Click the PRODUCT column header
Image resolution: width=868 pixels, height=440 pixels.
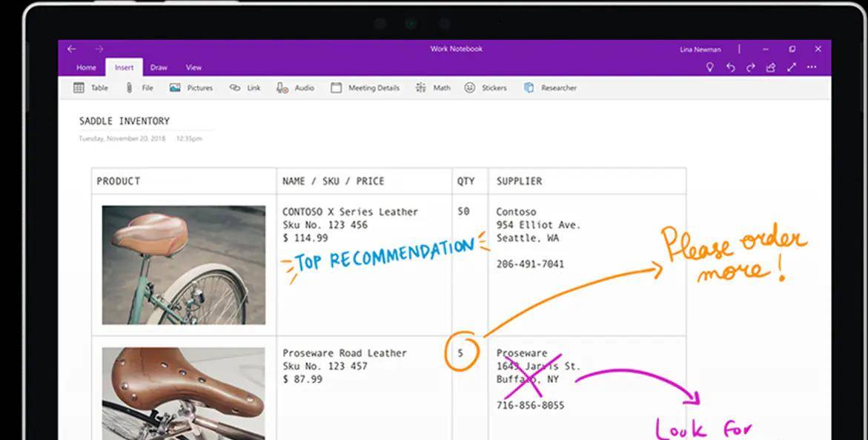(x=119, y=181)
